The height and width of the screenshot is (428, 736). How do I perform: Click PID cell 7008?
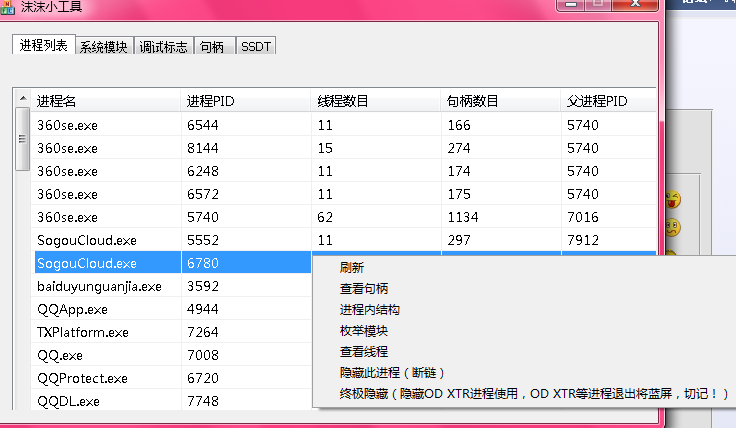tap(203, 355)
